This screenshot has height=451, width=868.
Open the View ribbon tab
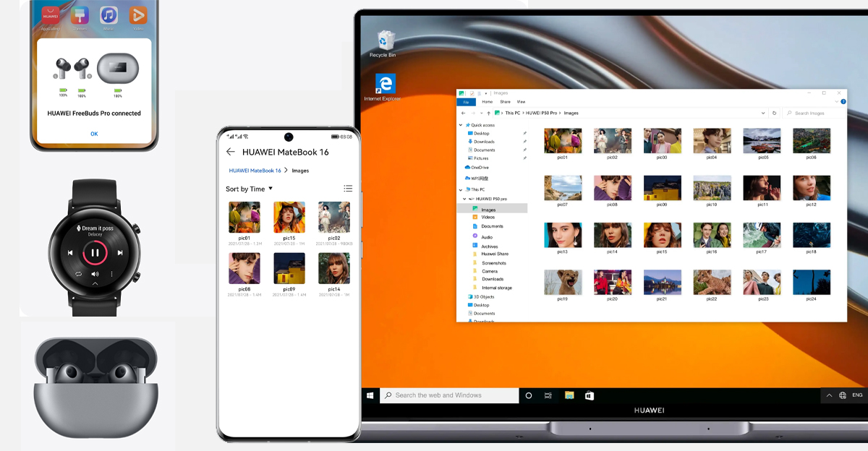point(521,102)
